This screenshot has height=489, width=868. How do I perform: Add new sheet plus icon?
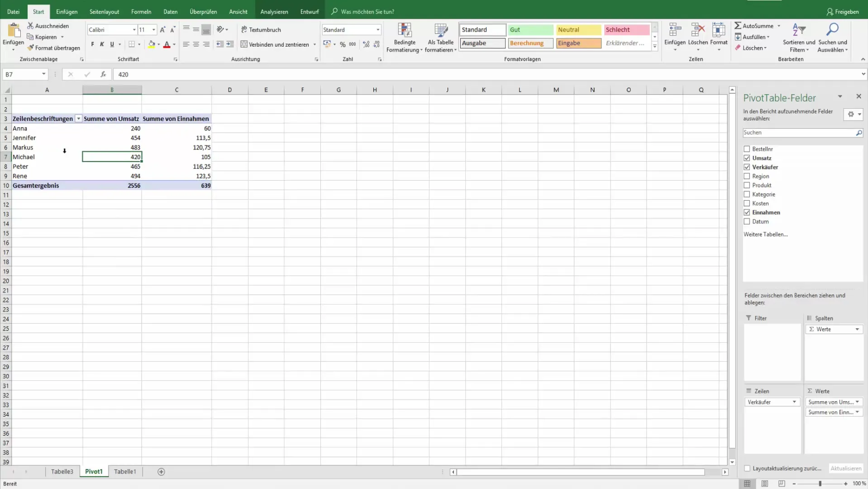point(161,472)
